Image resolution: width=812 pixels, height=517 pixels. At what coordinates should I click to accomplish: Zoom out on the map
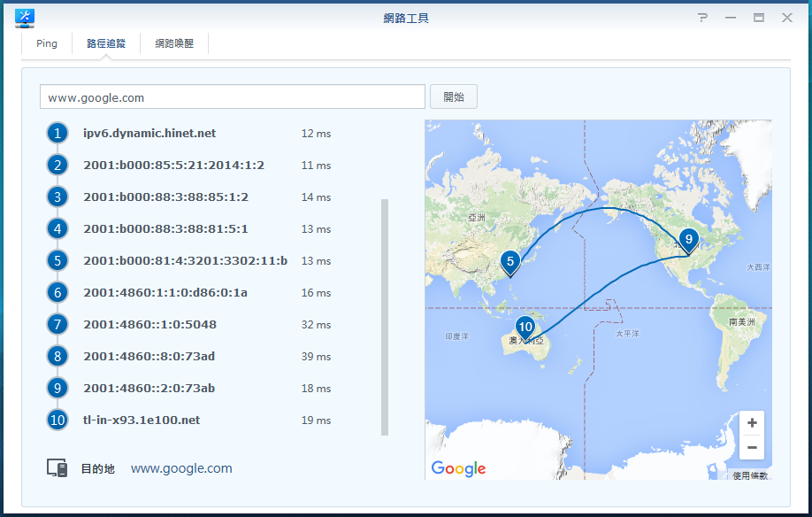click(752, 447)
